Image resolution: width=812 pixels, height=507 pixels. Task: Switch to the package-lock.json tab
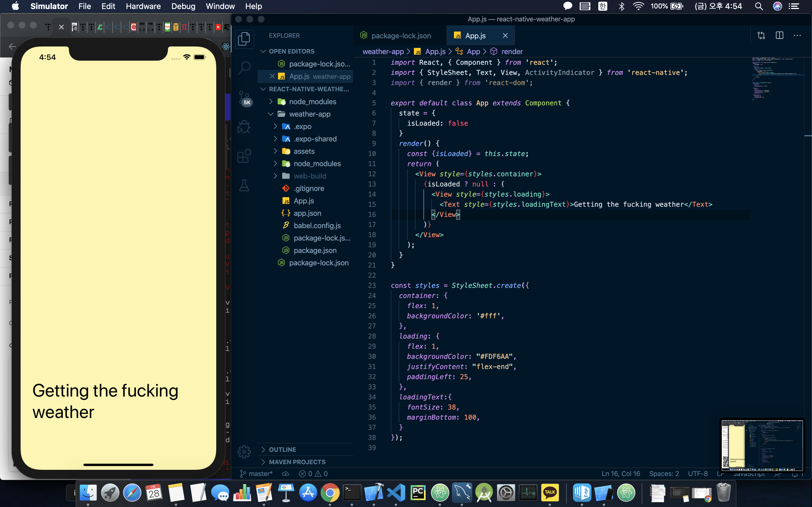401,35
